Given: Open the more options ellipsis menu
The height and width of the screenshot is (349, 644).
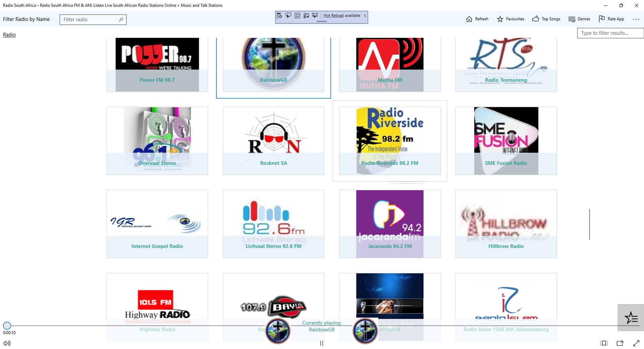Looking at the screenshot, I should coord(636,19).
